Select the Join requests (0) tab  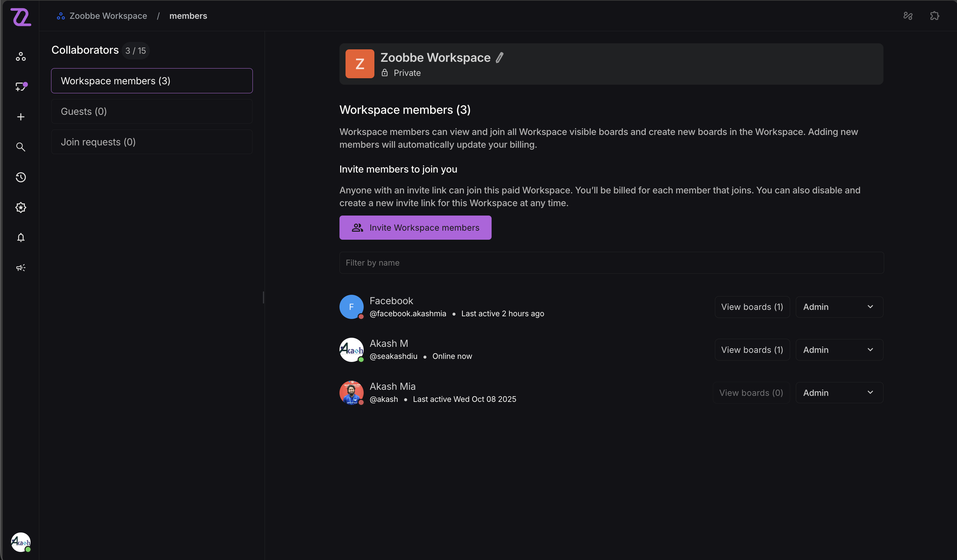click(151, 142)
